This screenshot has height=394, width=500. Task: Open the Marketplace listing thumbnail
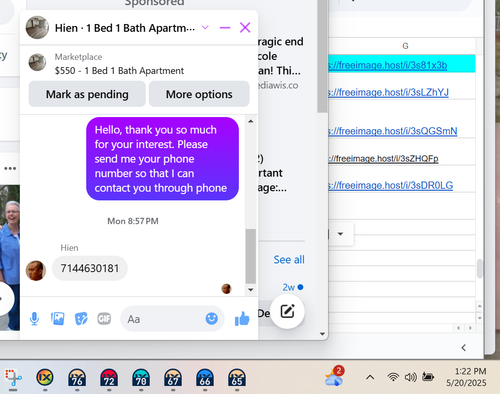(37, 62)
